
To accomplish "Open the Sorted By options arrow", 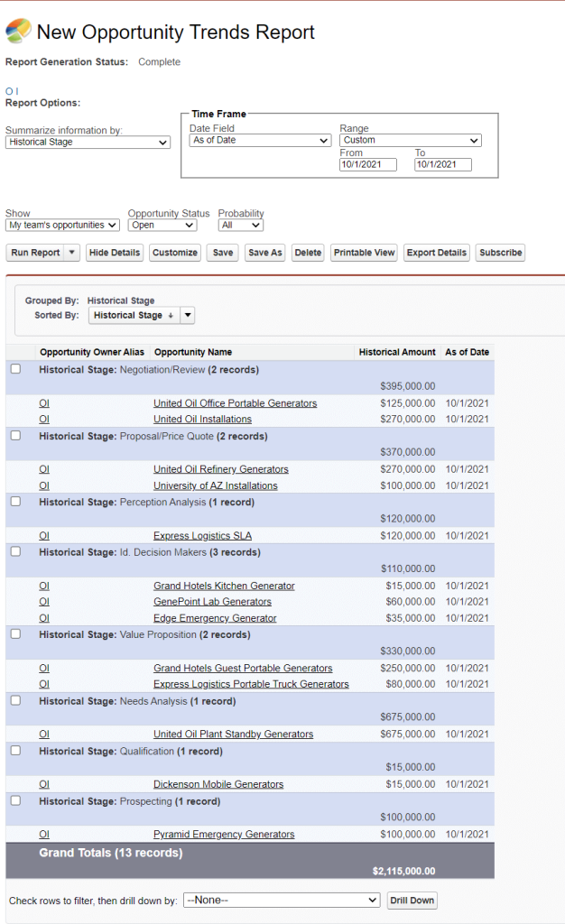I will point(187,315).
